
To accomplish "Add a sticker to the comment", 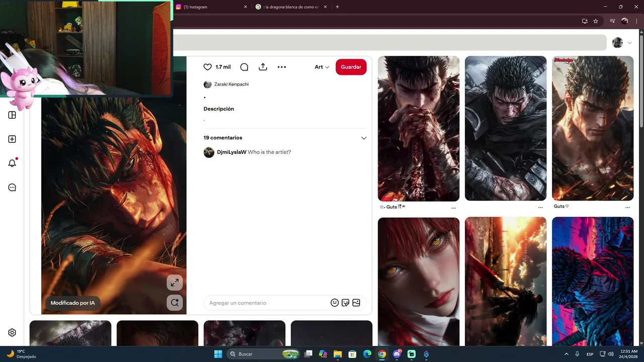I will tap(345, 303).
